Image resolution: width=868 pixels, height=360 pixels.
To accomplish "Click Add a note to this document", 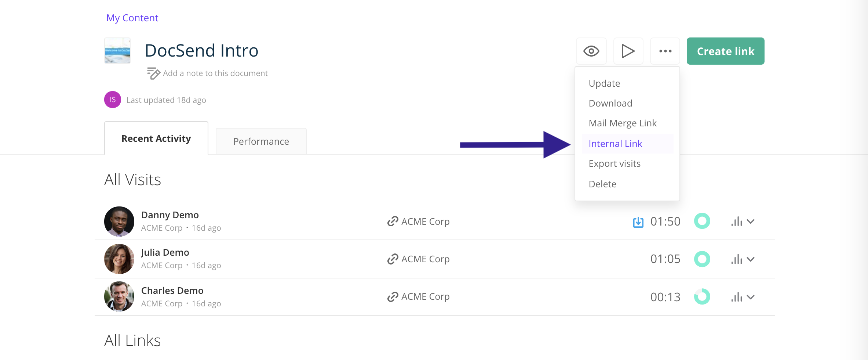I will [215, 73].
